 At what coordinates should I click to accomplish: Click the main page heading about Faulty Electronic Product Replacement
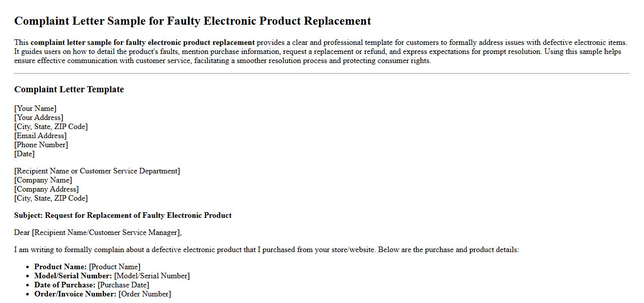coord(192,21)
